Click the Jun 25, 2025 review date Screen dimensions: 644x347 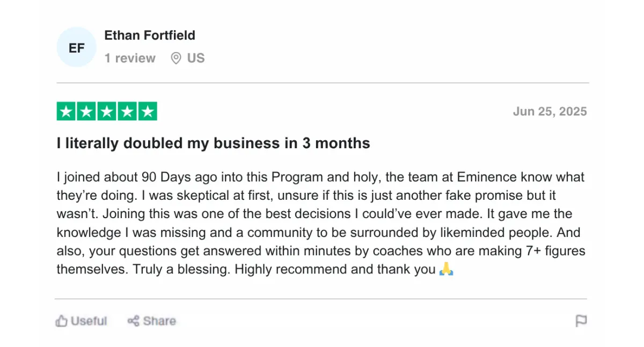[550, 112]
